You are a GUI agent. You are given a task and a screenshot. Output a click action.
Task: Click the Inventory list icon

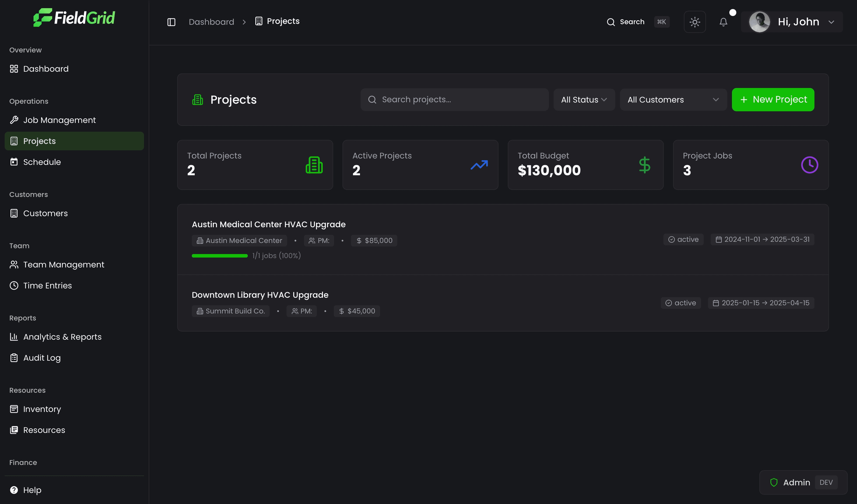coord(14,409)
